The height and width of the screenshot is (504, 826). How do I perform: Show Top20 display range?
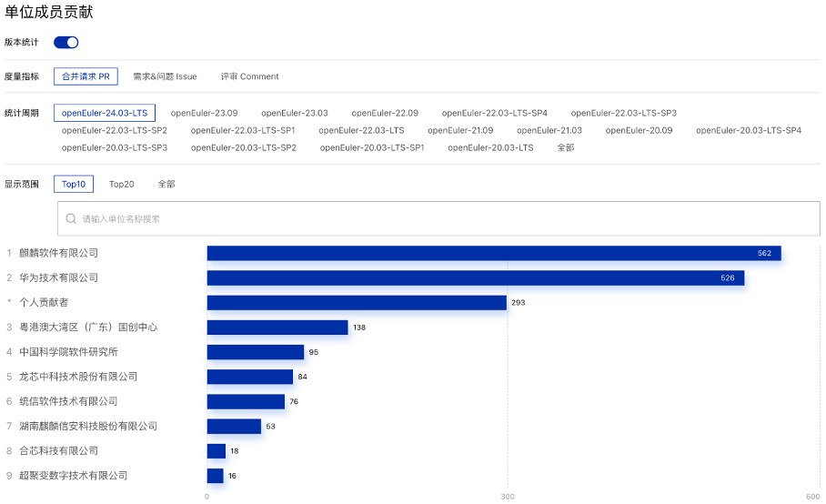[x=122, y=184]
